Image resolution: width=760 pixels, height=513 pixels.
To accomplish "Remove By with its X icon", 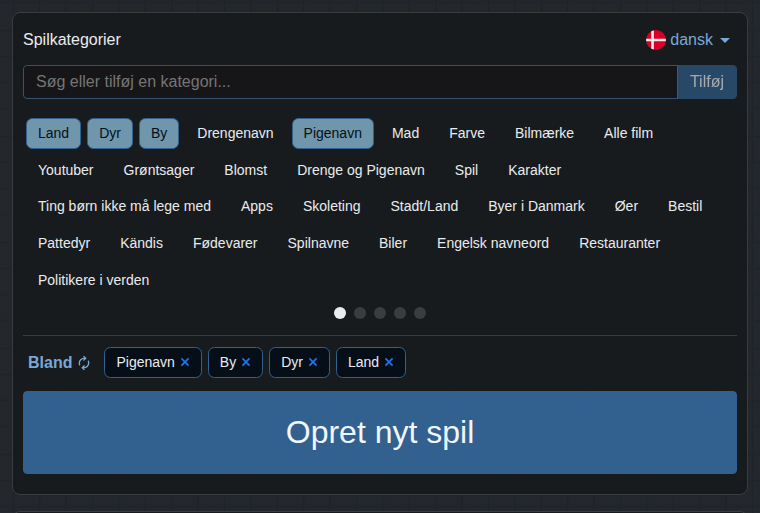I will [x=246, y=362].
